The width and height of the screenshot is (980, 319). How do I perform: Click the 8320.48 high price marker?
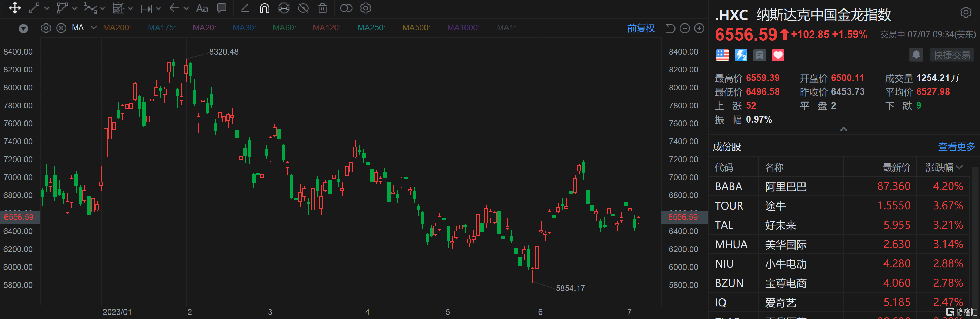(224, 52)
